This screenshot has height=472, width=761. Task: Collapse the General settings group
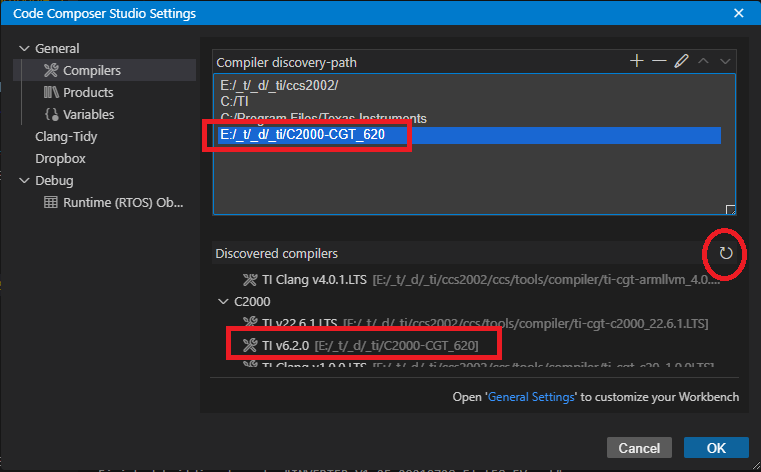point(24,49)
